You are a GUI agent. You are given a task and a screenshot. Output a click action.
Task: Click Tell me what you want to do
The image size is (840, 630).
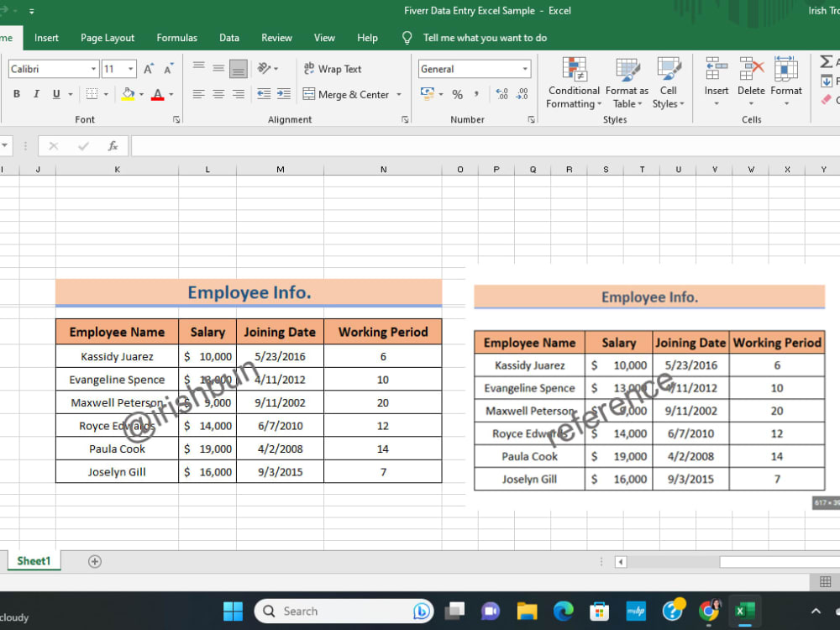coord(485,38)
